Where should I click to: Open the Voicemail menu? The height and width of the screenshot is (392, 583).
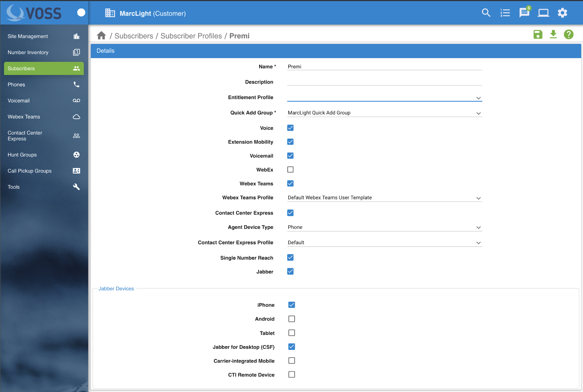[44, 101]
